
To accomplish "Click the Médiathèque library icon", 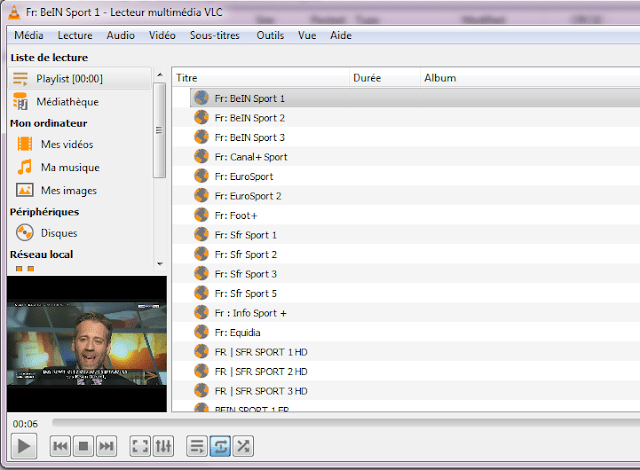I will [x=20, y=102].
